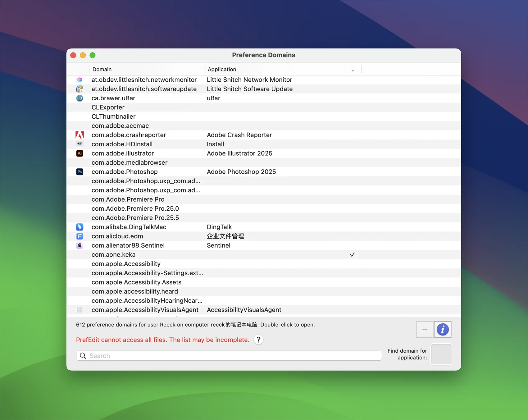The height and width of the screenshot is (420, 528).
Task: Select com.apple.AccessibilityVisualsAgent domain
Action: tap(145, 310)
